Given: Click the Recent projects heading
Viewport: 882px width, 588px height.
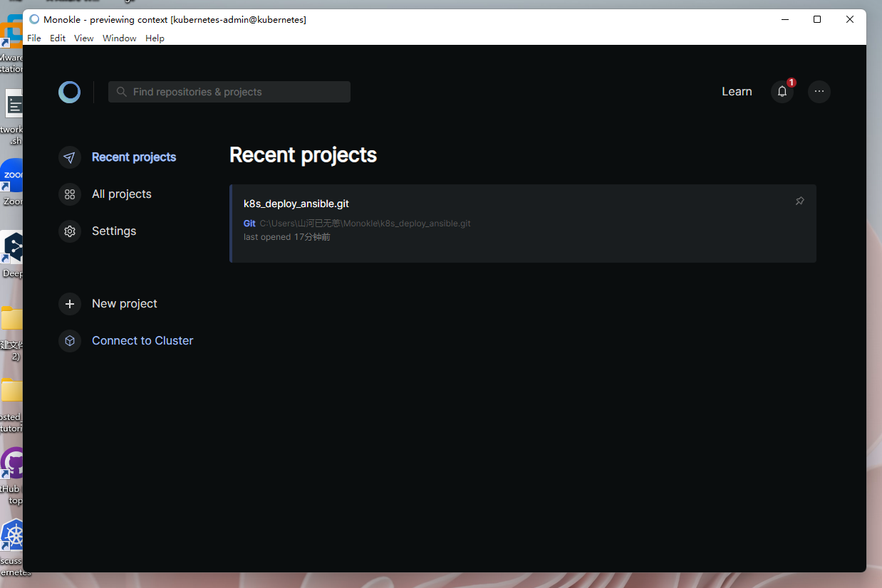Looking at the screenshot, I should point(303,155).
